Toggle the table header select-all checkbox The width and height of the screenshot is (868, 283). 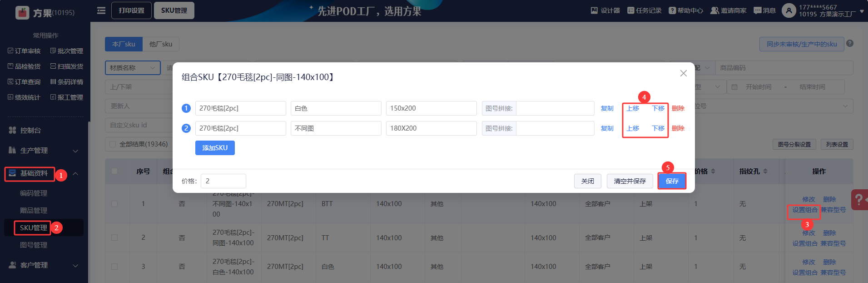(114, 171)
